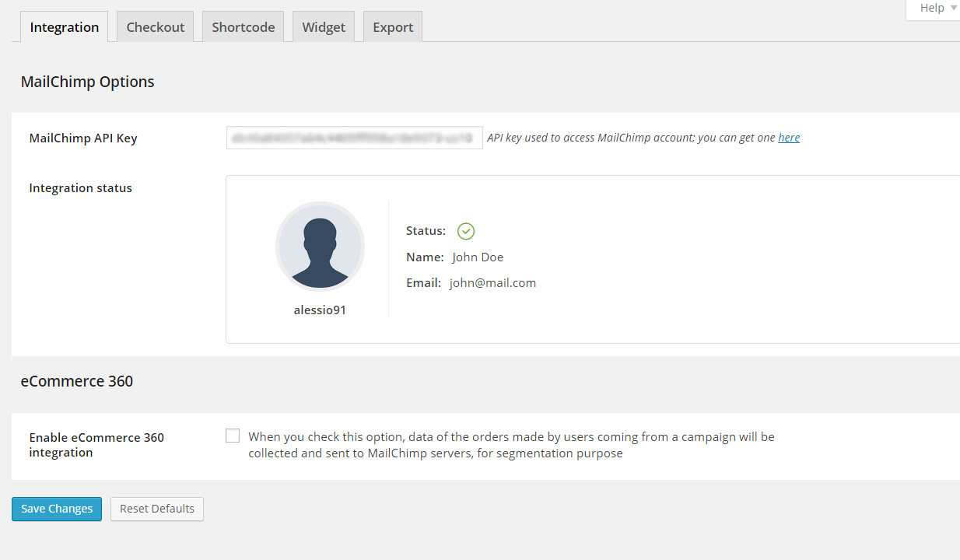Viewport: 960px width, 560px height.
Task: Follow the "here" link for API key
Action: pos(789,138)
